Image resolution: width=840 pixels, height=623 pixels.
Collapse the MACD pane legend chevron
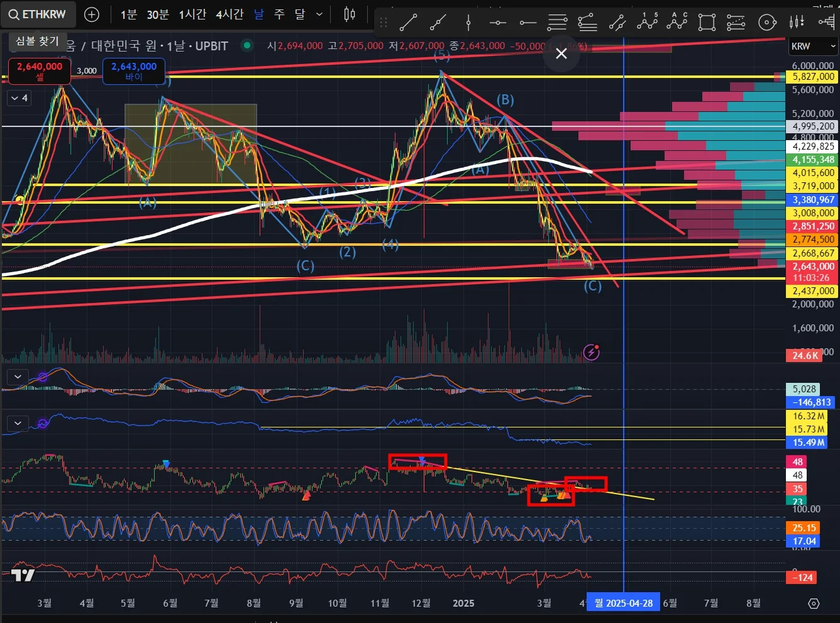pyautogui.click(x=18, y=377)
